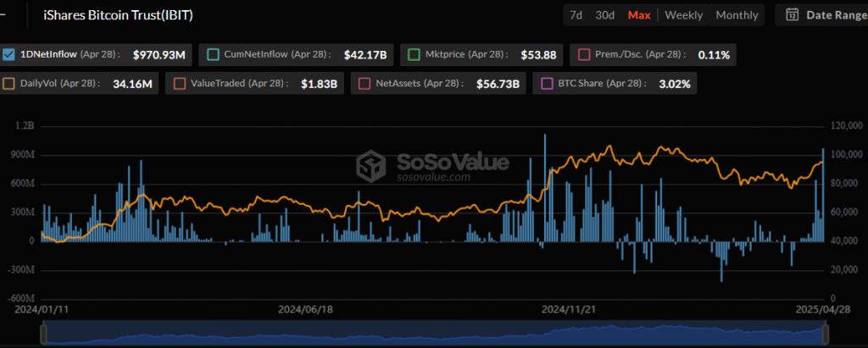Switch to Monthly aggregation
Viewport: 868px width, 348px height.
737,15
